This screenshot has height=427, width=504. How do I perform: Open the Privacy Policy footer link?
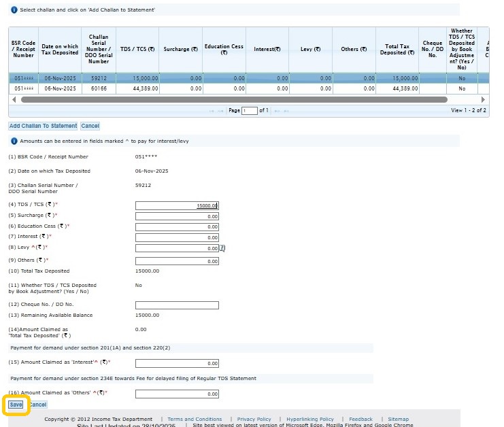coord(254,420)
